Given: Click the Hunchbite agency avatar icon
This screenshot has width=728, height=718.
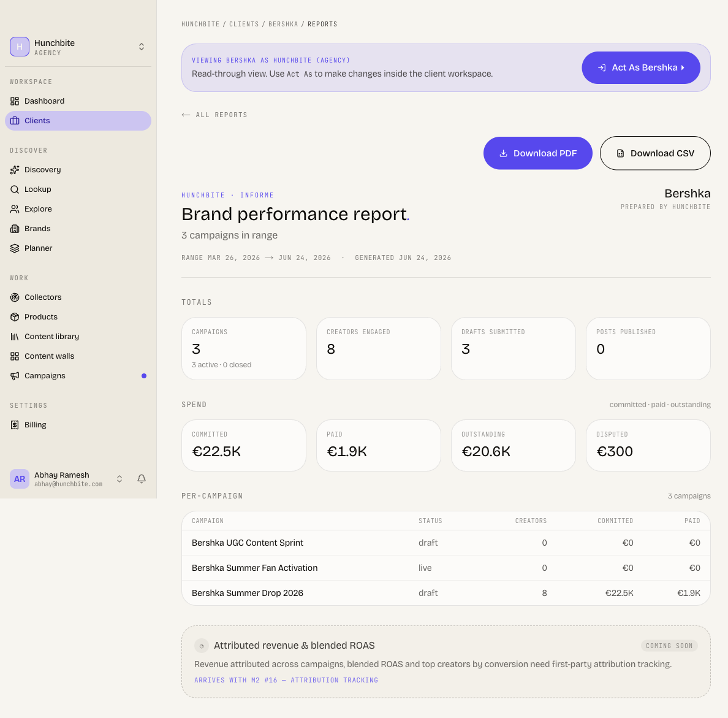Looking at the screenshot, I should pos(20,47).
